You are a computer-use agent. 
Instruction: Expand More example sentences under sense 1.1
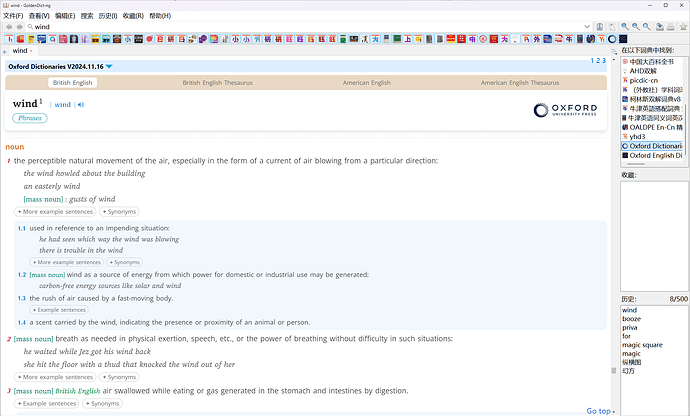point(66,262)
